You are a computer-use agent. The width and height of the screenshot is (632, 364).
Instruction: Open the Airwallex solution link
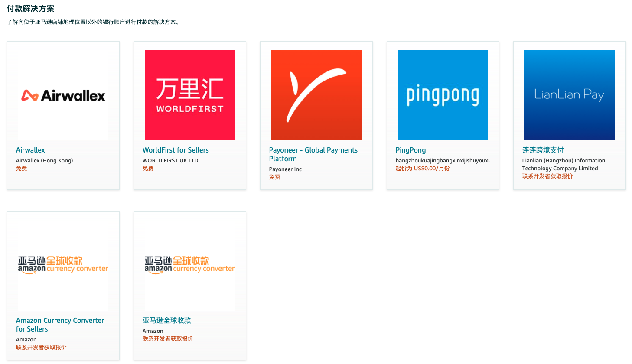pyautogui.click(x=30, y=150)
